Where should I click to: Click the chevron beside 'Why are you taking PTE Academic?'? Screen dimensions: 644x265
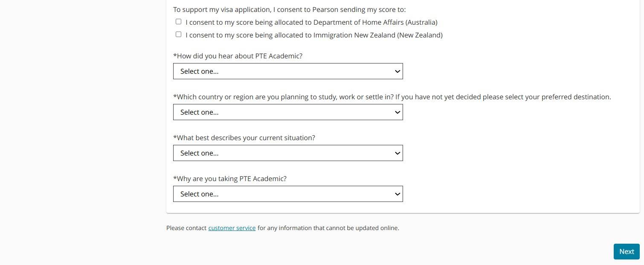[397, 194]
